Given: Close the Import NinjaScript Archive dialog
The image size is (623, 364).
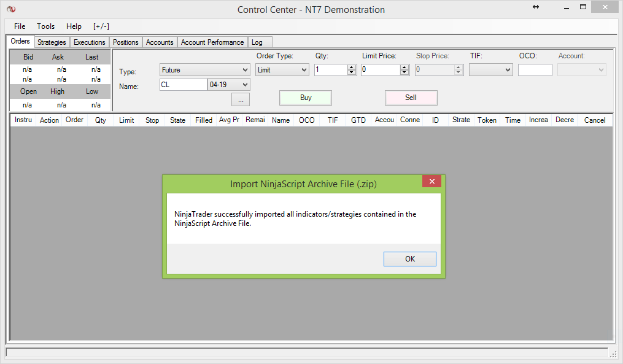Looking at the screenshot, I should 432,181.
